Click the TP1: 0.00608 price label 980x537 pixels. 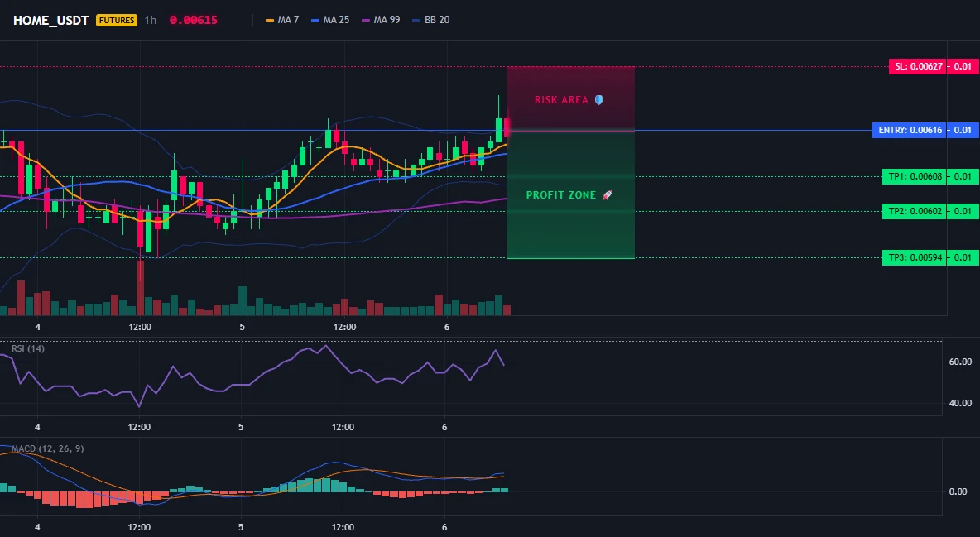[x=915, y=176]
